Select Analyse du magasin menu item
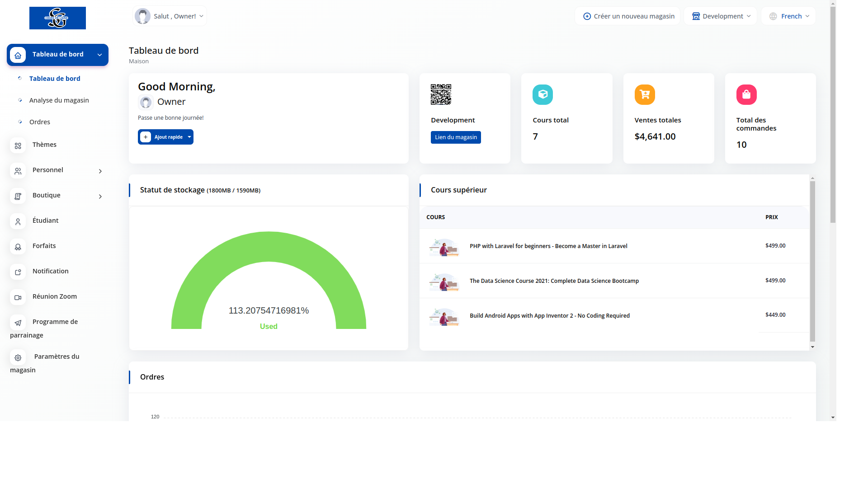 [x=59, y=100]
